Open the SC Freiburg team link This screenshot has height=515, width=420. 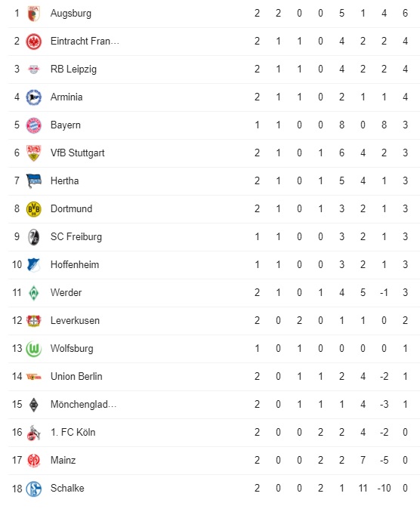(x=76, y=237)
